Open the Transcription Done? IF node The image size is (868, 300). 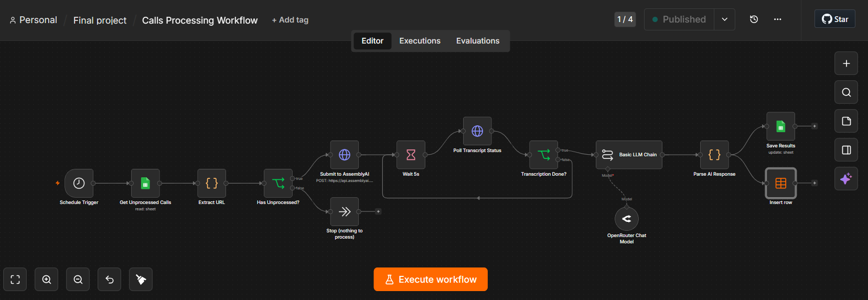[544, 155]
